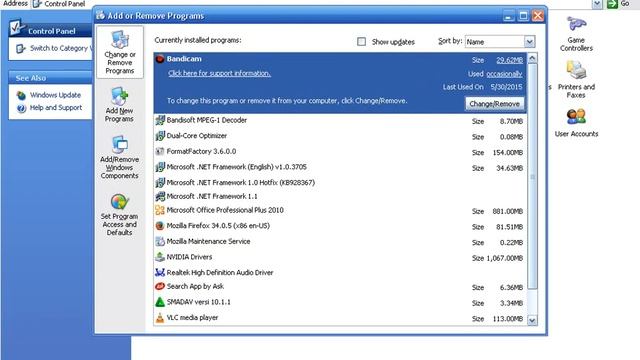The image size is (640, 360).
Task: Select Microsoft Office Professional Plus 2010 icon
Action: [x=160, y=210]
